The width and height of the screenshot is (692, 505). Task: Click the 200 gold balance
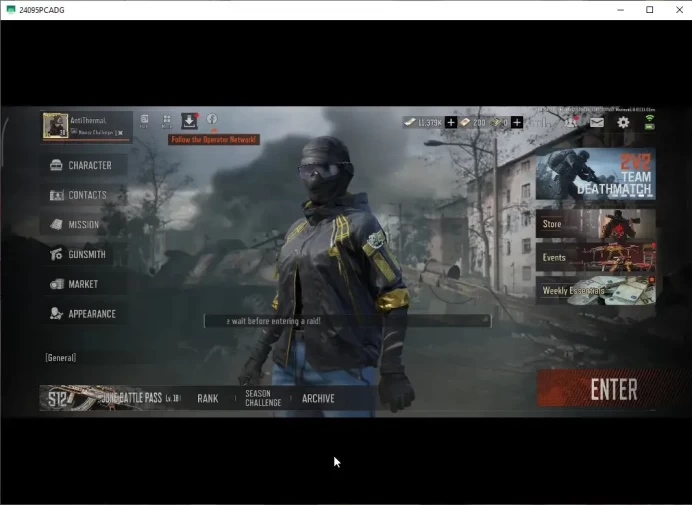click(473, 122)
